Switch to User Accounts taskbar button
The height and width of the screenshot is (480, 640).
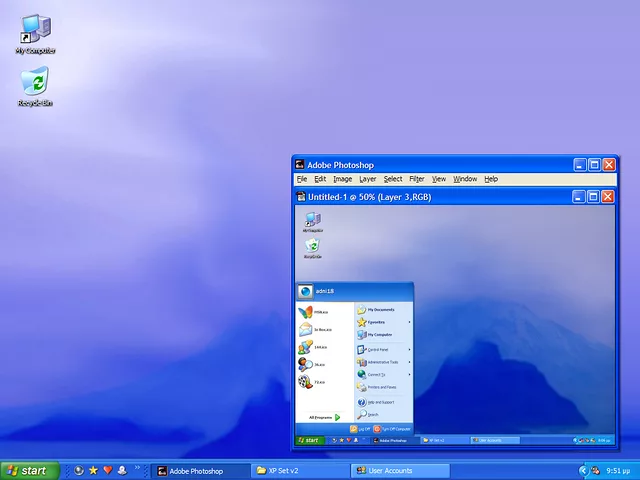point(398,470)
